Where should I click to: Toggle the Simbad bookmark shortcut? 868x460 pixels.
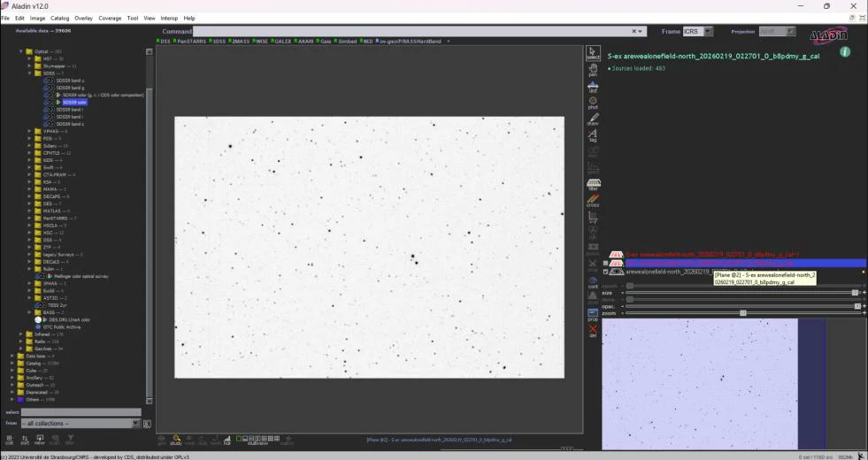[345, 41]
